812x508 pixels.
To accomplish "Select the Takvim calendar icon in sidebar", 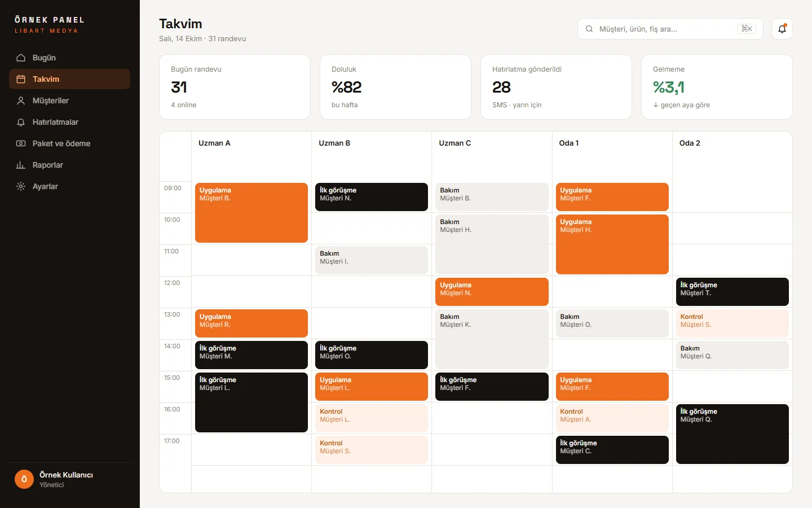I will click(21, 79).
